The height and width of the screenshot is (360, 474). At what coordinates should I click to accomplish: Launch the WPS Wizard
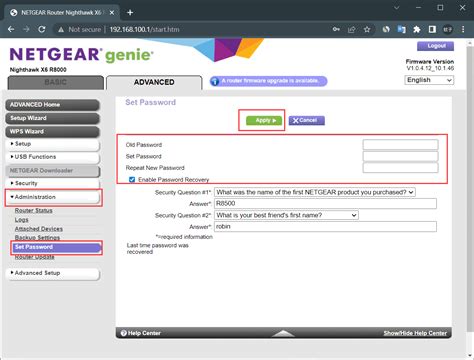click(x=52, y=131)
